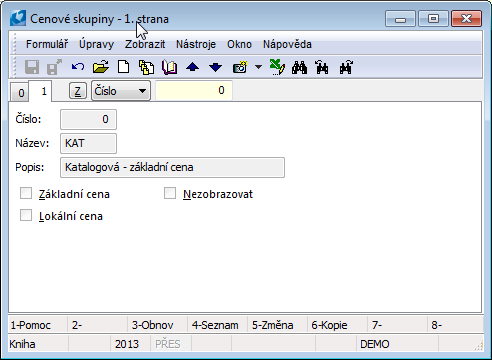Viewport: 492px width, 360px height.
Task: Toggle the Základní cena checkbox
Action: click(26, 193)
